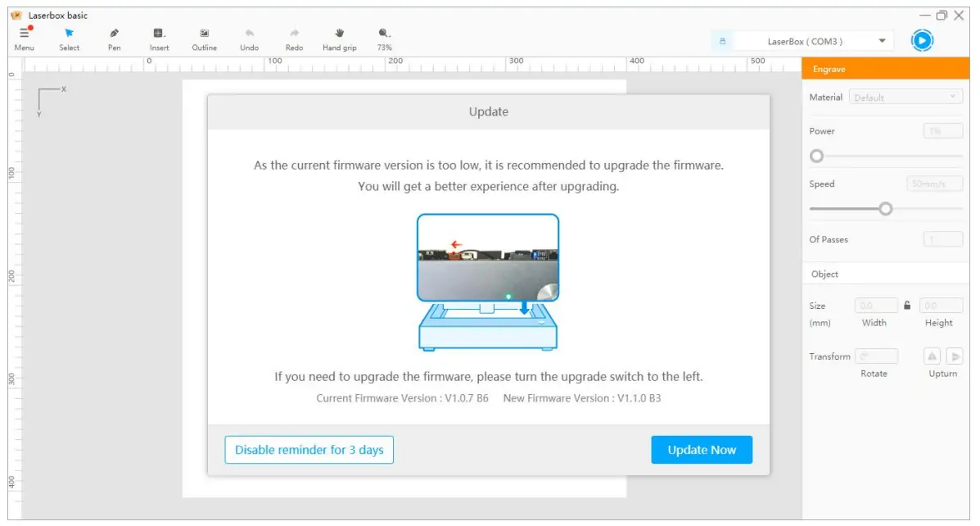Toggle the size aspect lock icon
Viewport: 980px width, 526px height.
907,306
